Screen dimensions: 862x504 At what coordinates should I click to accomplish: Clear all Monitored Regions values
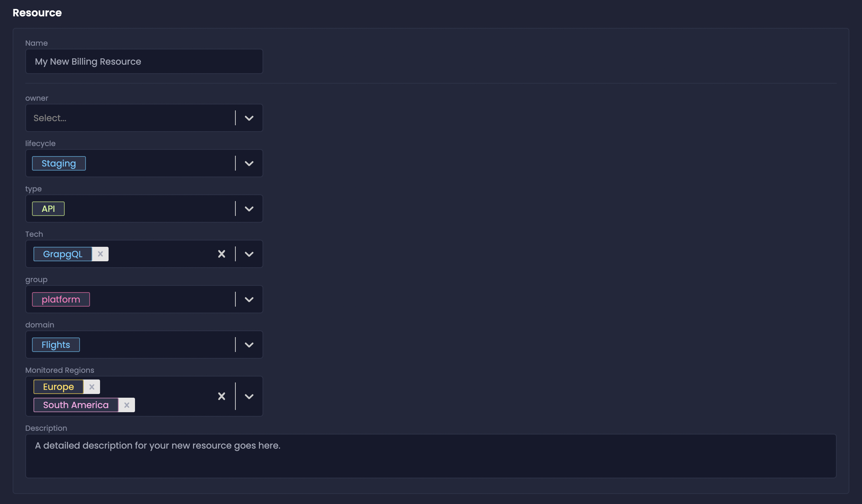(222, 396)
